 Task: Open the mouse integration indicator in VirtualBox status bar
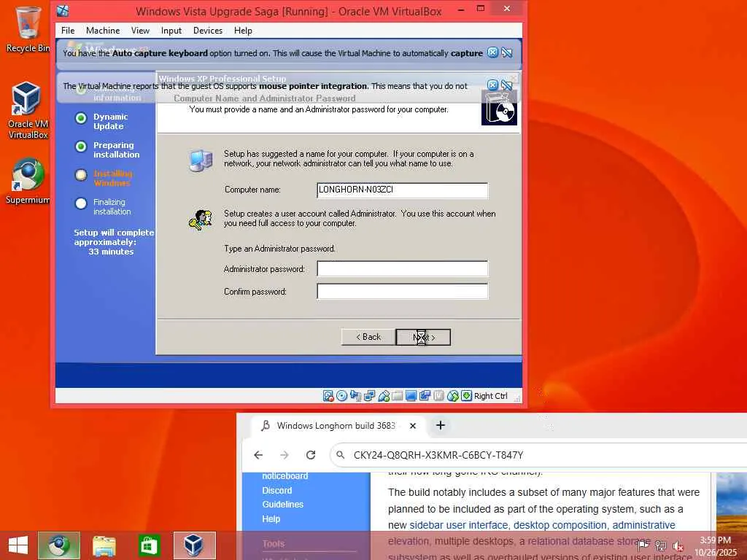coord(452,396)
